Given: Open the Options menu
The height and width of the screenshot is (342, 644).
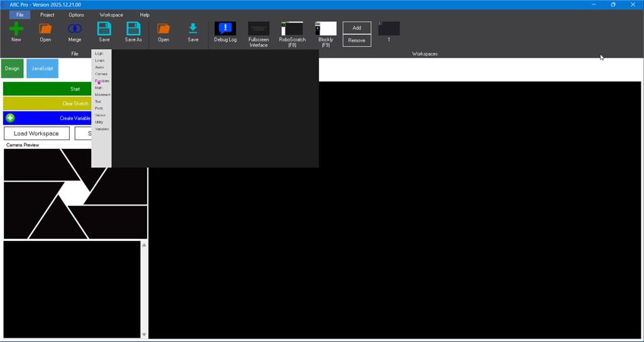Looking at the screenshot, I should pos(76,14).
